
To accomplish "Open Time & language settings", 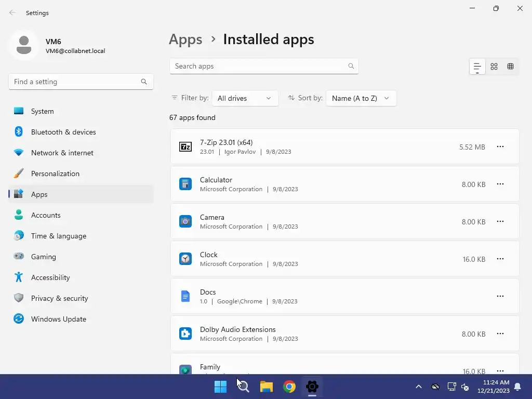I will pyautogui.click(x=81, y=236).
